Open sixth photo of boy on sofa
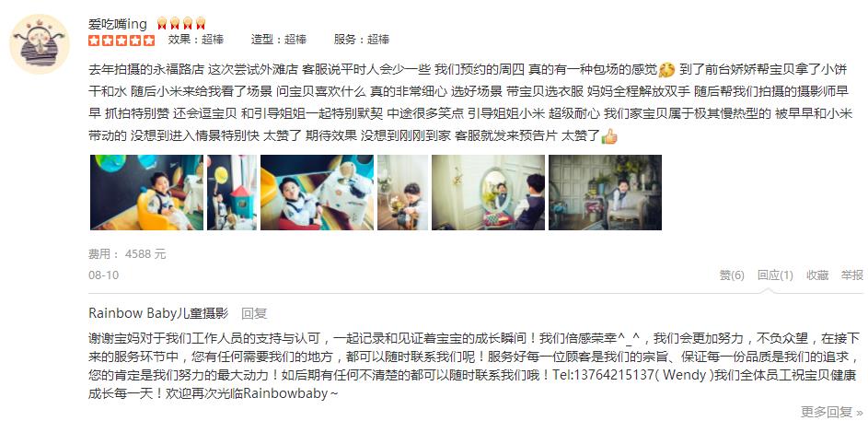Viewport: 868px width, 421px height. pyautogui.click(x=605, y=193)
